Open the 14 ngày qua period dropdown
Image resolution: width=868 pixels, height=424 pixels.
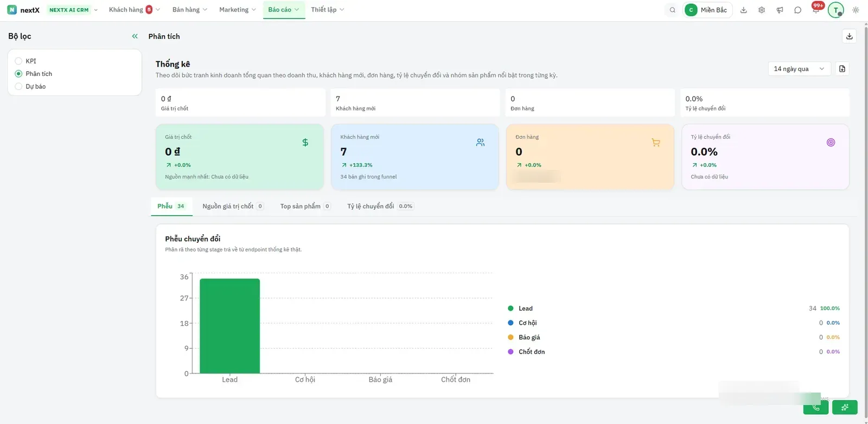click(x=799, y=69)
